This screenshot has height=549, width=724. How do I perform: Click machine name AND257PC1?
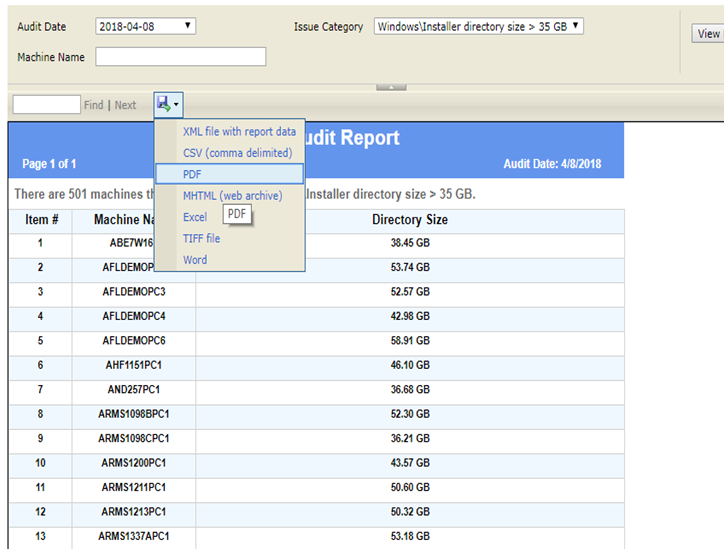134,390
